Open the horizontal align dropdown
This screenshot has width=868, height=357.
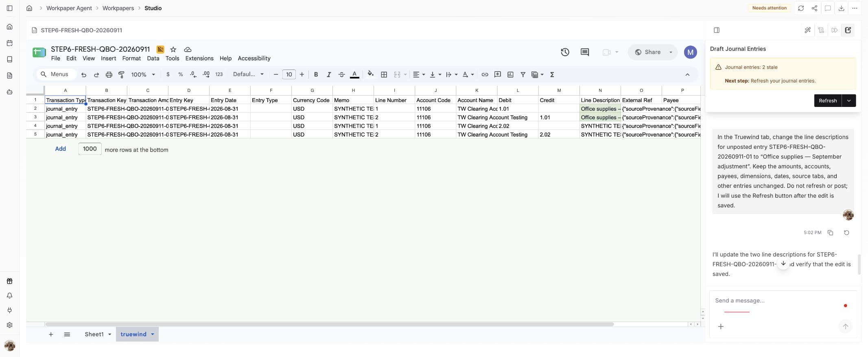click(419, 74)
